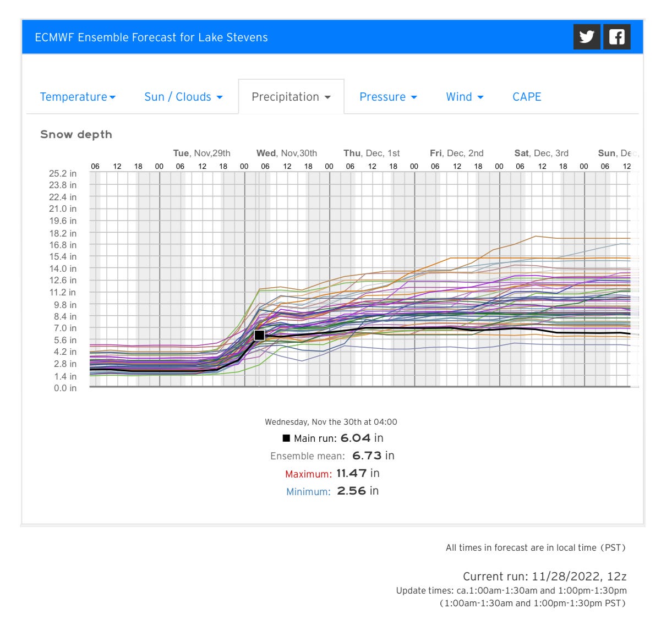Open the Temperature dropdown tab
Image resolution: width=672 pixels, height=631 pixels.
coord(78,97)
